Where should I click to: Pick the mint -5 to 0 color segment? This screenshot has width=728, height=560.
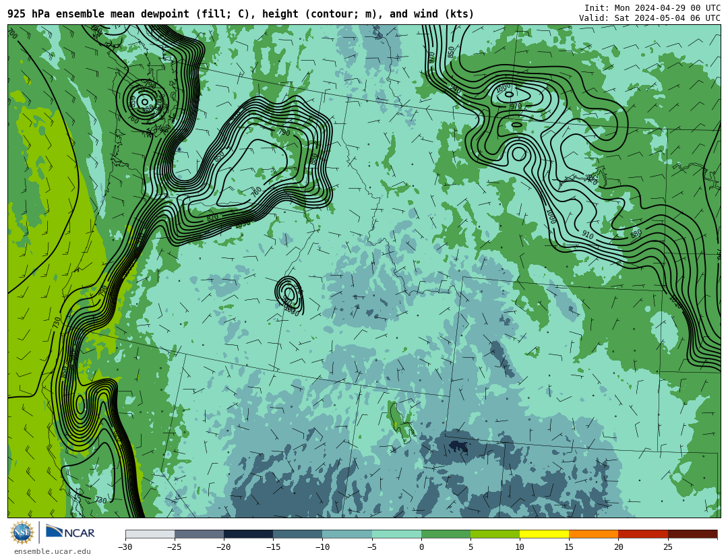396,534
